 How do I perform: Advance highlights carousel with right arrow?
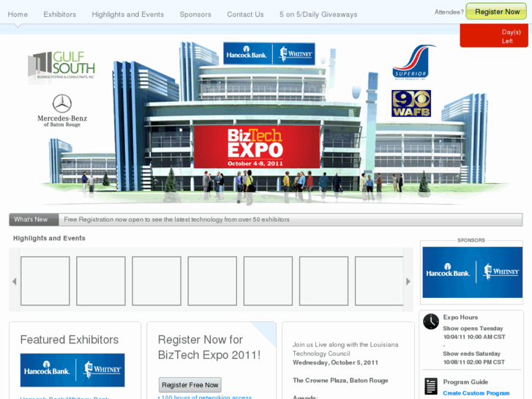408,282
